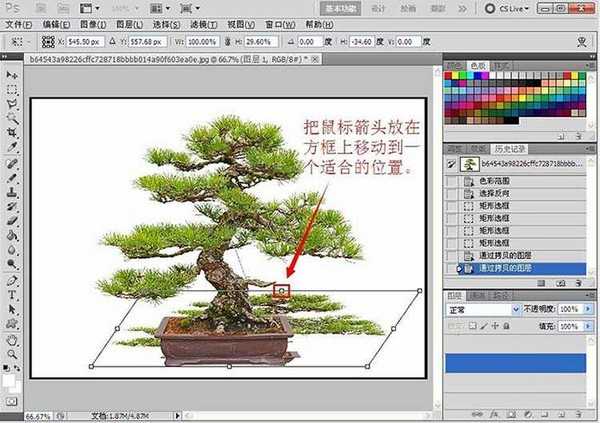Image resolution: width=600 pixels, height=423 pixels.
Task: Open Mini Bridge from the application bar
Action: tap(62, 8)
